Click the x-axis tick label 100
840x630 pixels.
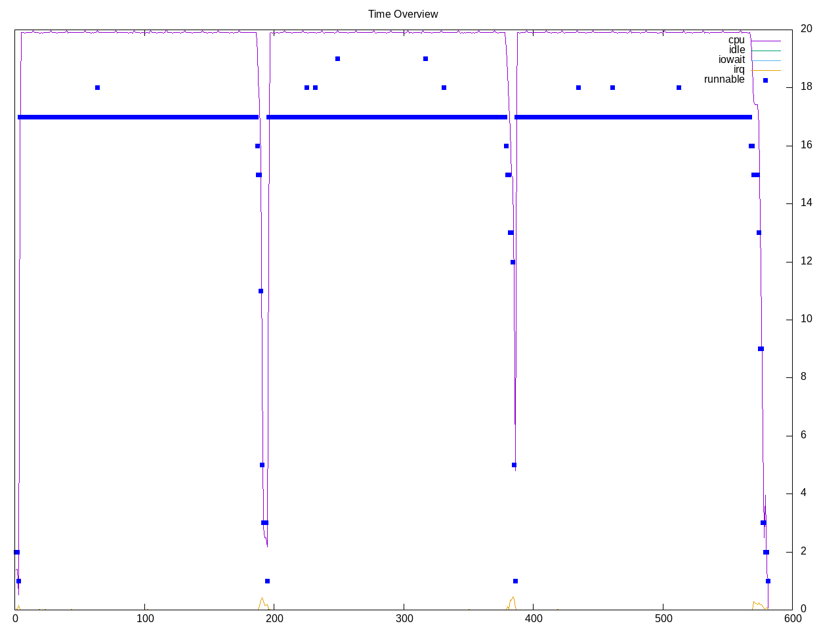tap(145, 618)
